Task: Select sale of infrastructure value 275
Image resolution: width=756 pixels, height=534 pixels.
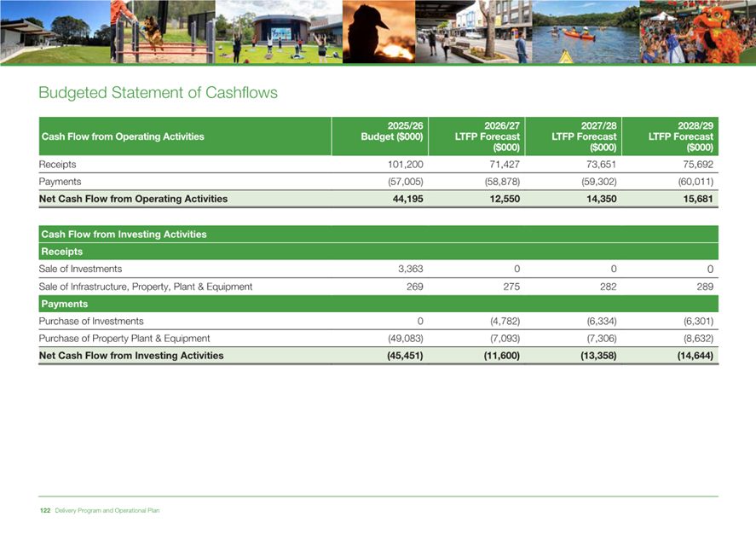Action: (511, 287)
